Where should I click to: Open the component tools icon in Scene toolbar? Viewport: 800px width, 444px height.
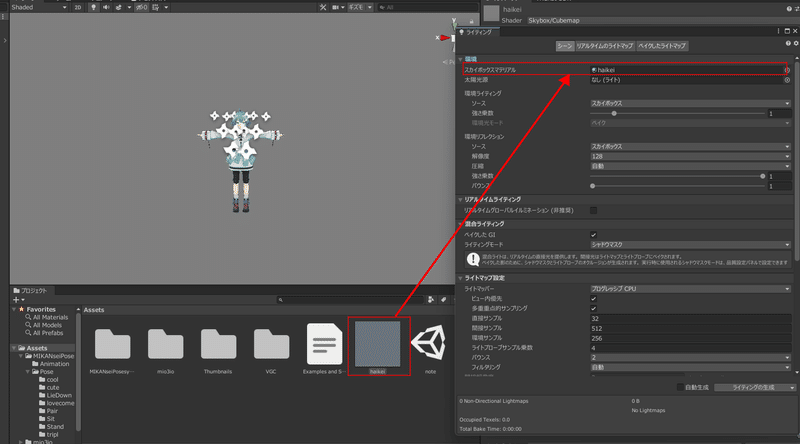point(322,7)
